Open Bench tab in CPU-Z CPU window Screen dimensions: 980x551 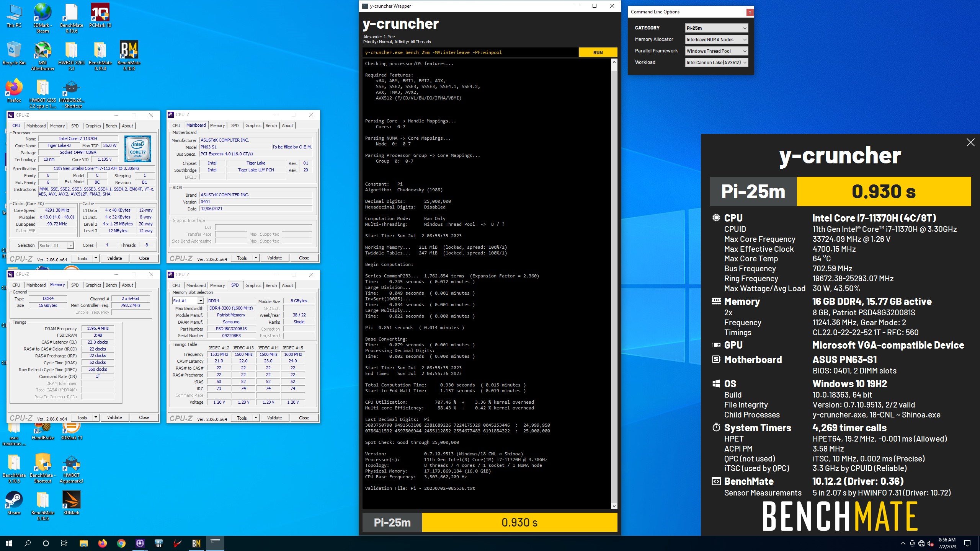pos(111,126)
